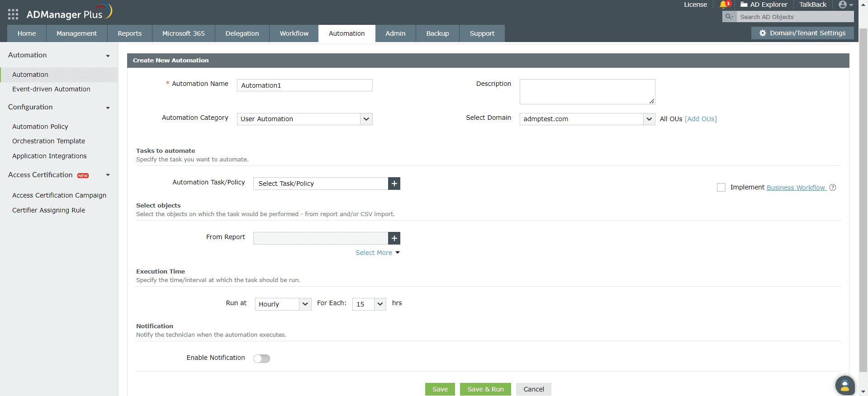Switch to the Management tab
This screenshot has height=396, width=868.
(x=77, y=33)
